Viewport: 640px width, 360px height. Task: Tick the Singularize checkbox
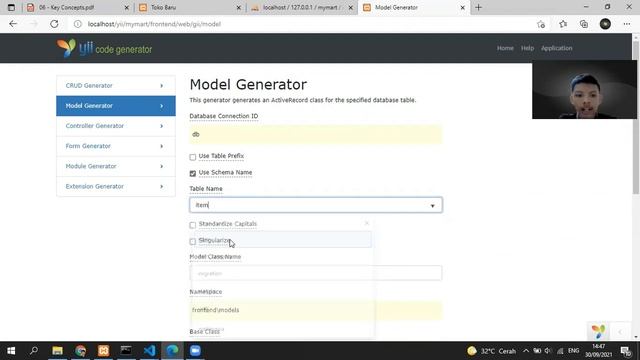193,241
